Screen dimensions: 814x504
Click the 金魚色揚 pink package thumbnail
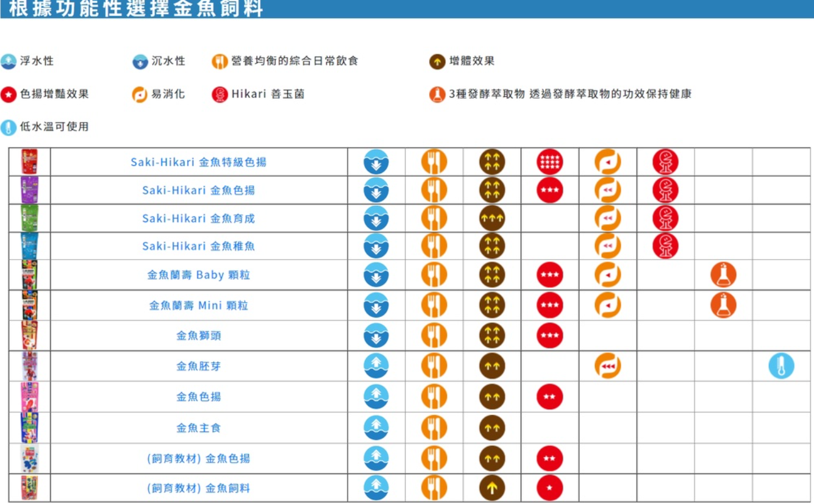click(29, 397)
